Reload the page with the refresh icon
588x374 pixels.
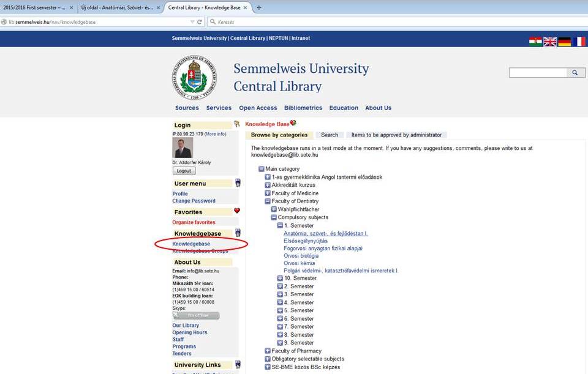200,22
